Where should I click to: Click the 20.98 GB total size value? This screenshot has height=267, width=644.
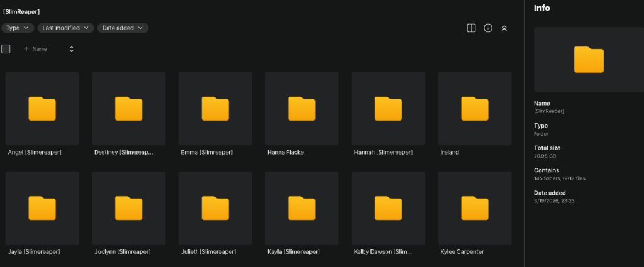pos(545,156)
